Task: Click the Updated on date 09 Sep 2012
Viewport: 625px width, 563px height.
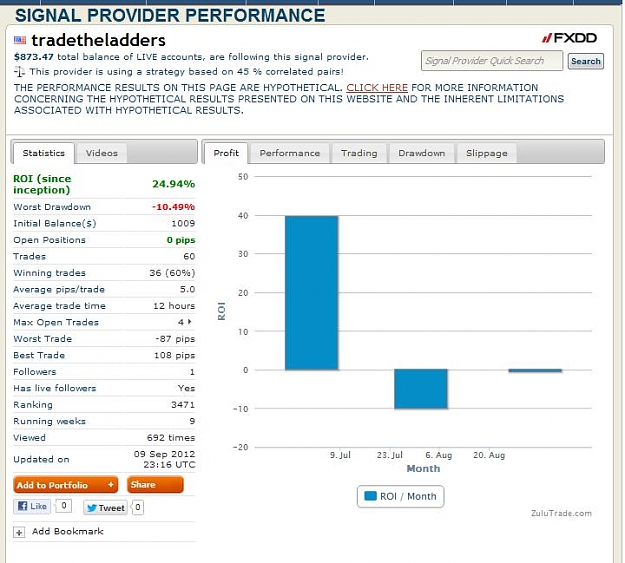Action: (164, 454)
